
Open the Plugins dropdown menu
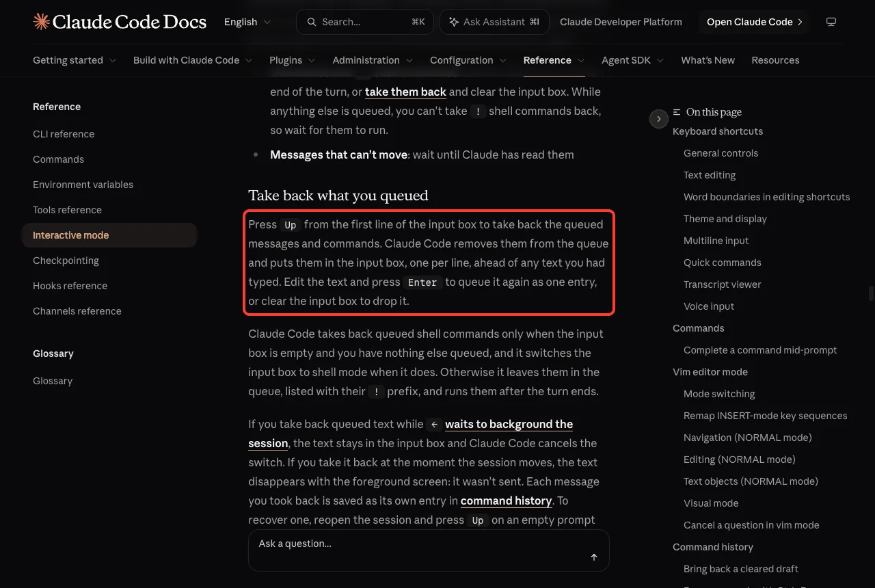[x=293, y=60]
